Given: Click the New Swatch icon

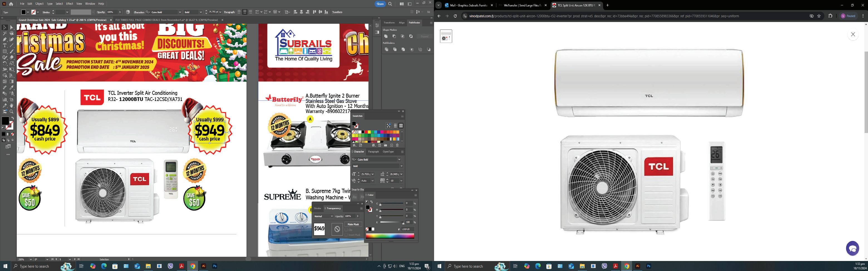Looking at the screenshot, I should pyautogui.click(x=392, y=146).
